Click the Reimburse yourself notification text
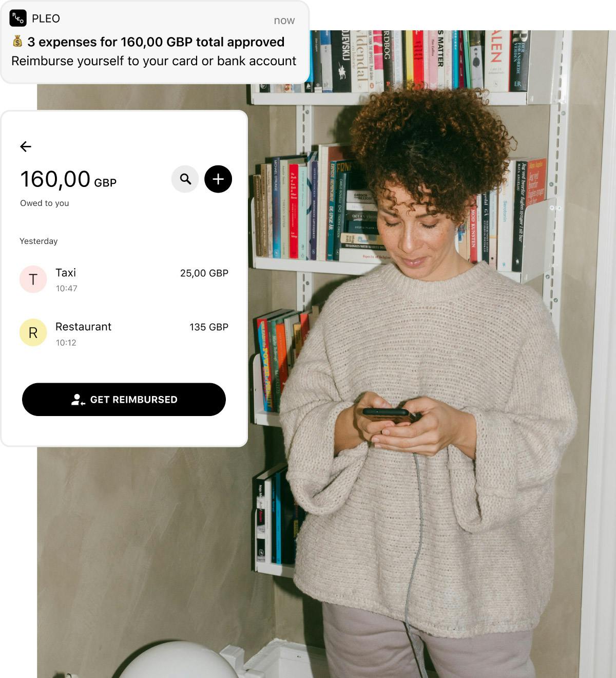This screenshot has height=678, width=616. [x=153, y=61]
